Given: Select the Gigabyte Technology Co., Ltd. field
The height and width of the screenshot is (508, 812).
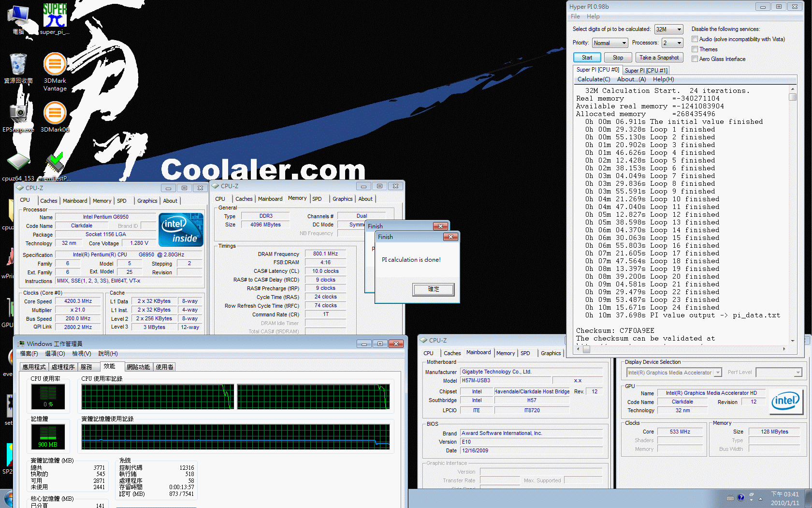Looking at the screenshot, I should pyautogui.click(x=531, y=372).
